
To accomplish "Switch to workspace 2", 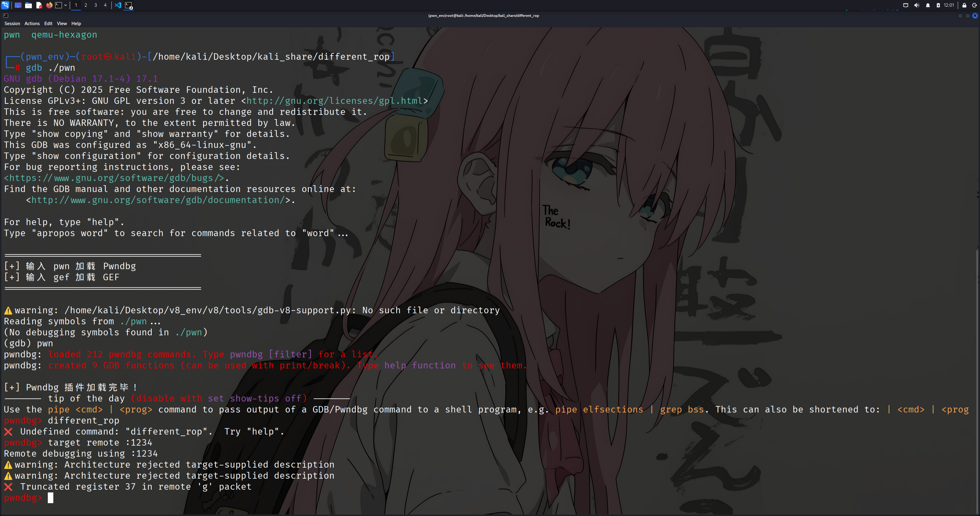I will pyautogui.click(x=85, y=5).
